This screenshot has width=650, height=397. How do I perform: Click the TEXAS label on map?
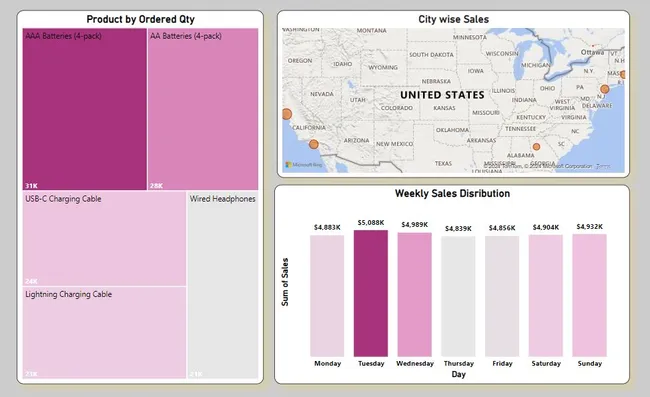click(x=443, y=164)
